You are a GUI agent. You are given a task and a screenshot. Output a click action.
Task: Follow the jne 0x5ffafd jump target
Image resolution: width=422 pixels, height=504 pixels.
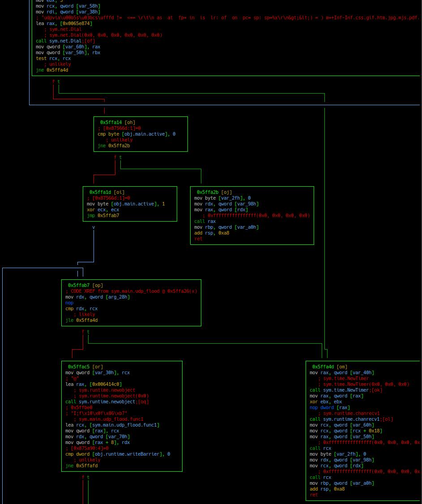(x=87, y=466)
